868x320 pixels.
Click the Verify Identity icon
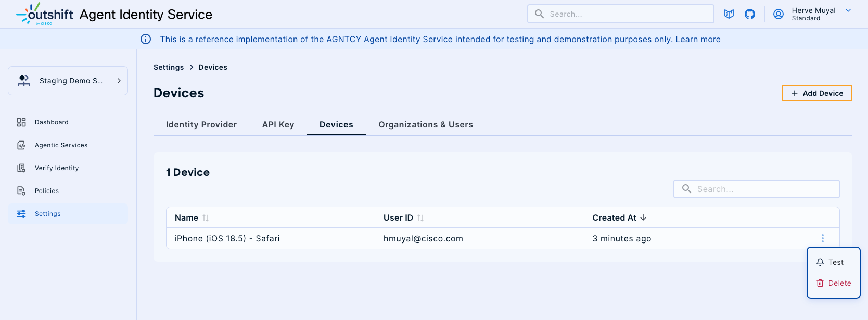[x=21, y=168]
